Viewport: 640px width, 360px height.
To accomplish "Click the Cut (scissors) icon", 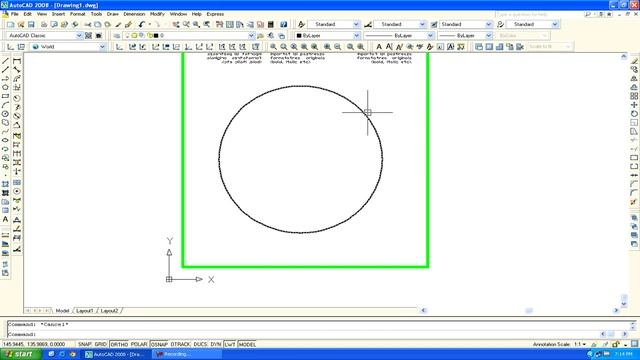I will [x=88, y=24].
